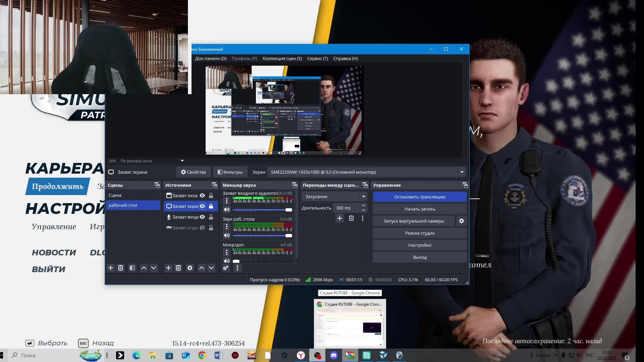
Task: Remove transition with trash icon
Action: pyautogui.click(x=351, y=218)
